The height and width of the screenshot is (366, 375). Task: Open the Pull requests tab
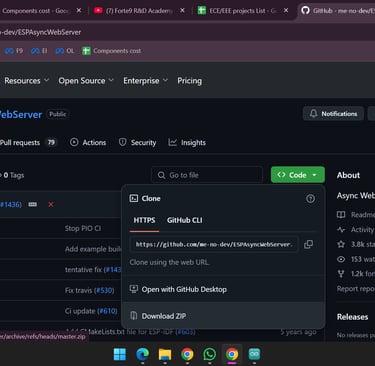pyautogui.click(x=28, y=143)
